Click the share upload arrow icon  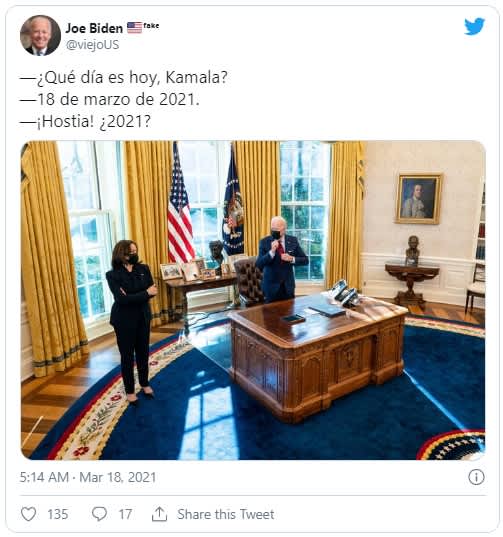(159, 514)
